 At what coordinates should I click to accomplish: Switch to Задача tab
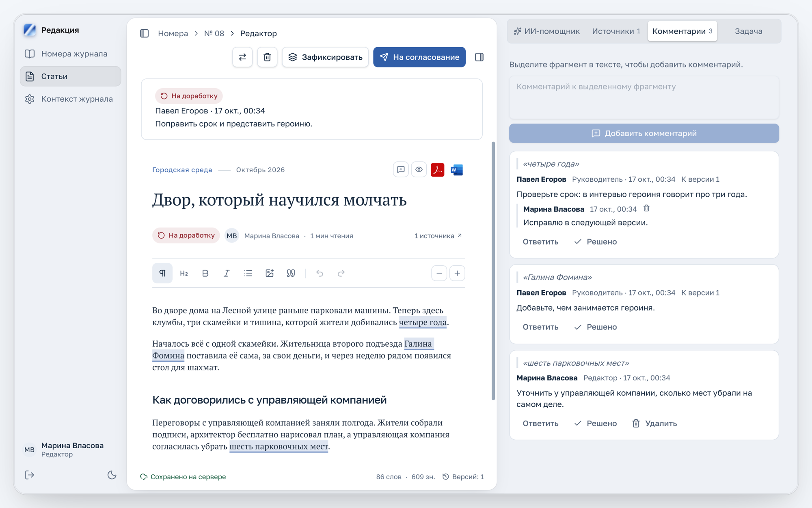[x=749, y=31]
